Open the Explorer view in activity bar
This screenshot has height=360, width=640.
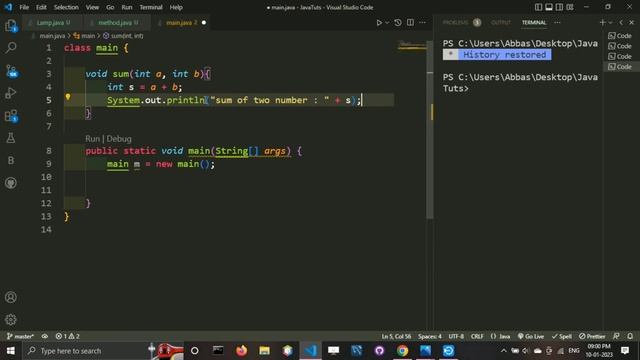point(11,26)
